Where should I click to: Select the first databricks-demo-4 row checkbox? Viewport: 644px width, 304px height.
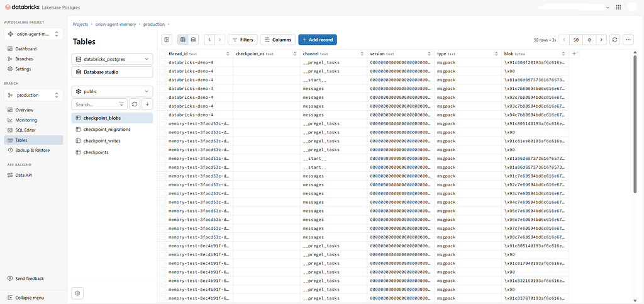[x=162, y=62]
